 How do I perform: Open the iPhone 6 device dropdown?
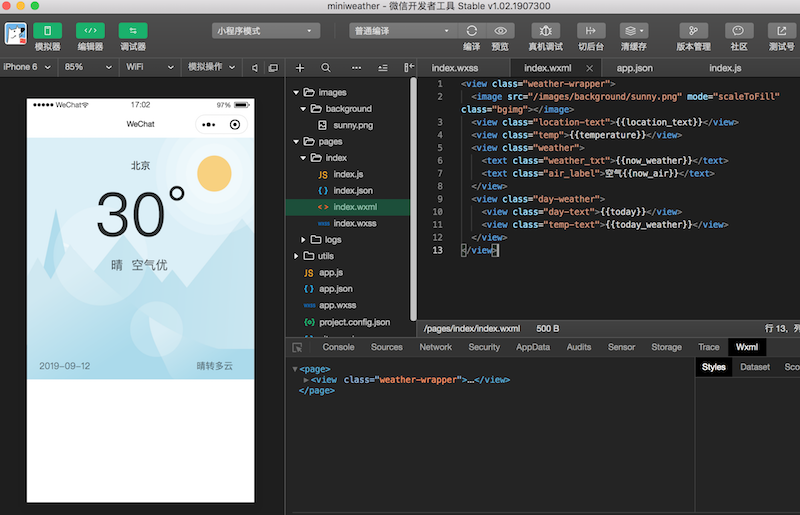pyautogui.click(x=27, y=67)
